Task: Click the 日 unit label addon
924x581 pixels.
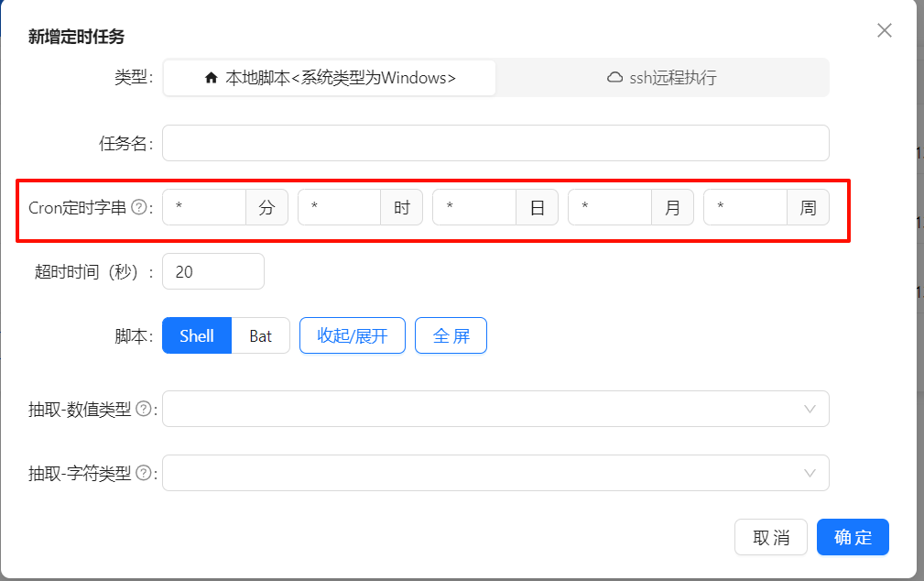Action: pyautogui.click(x=537, y=207)
